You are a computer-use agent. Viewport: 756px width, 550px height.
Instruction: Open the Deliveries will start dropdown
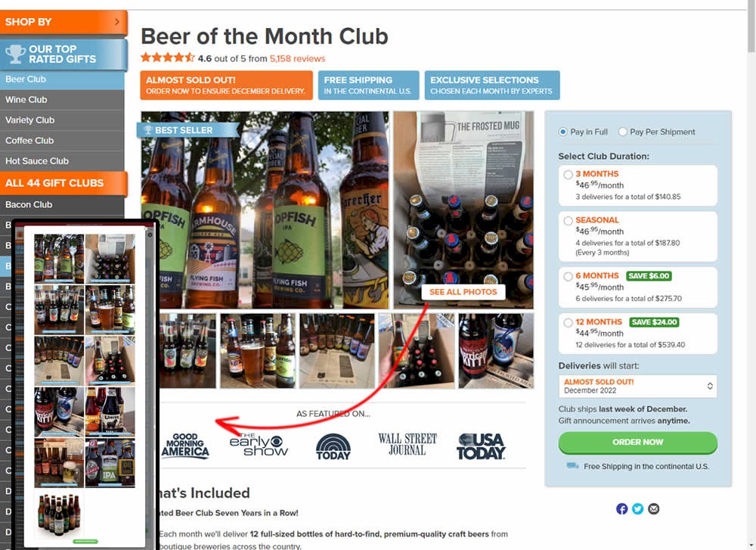click(x=637, y=386)
